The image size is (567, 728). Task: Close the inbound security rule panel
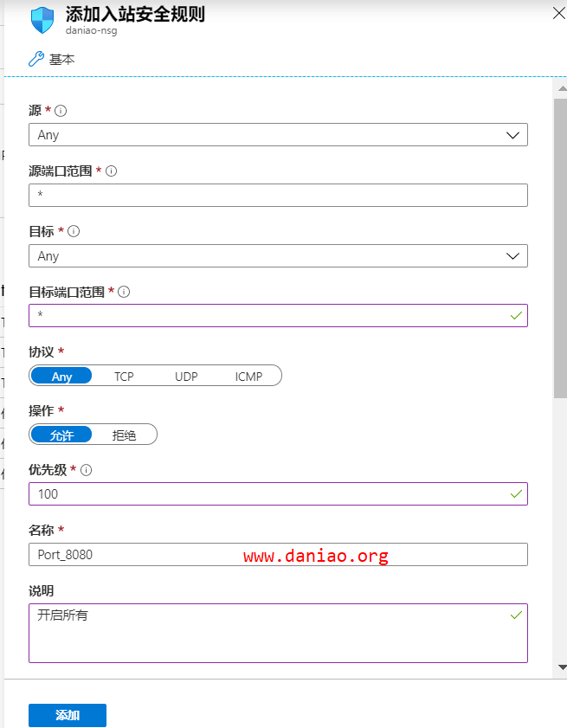tap(558, 11)
